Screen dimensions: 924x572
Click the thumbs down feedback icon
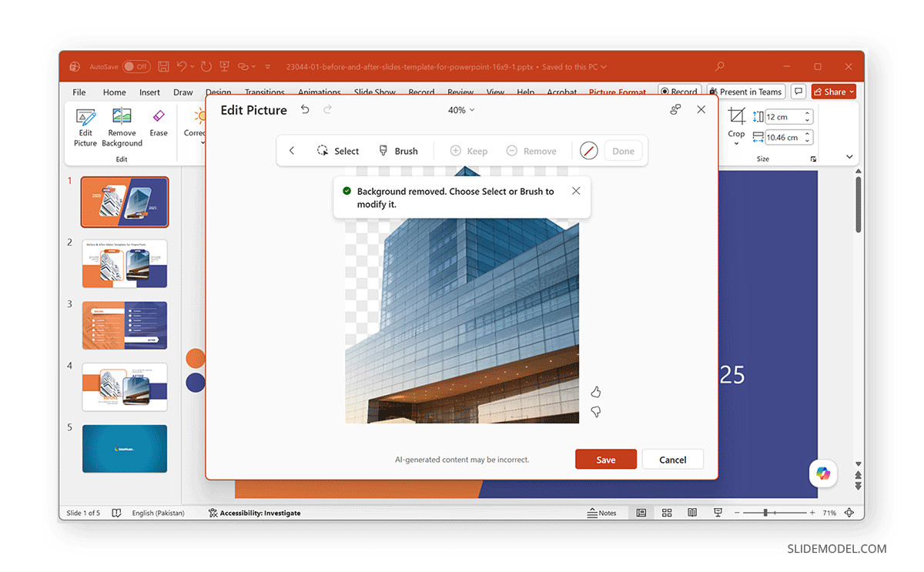click(596, 412)
